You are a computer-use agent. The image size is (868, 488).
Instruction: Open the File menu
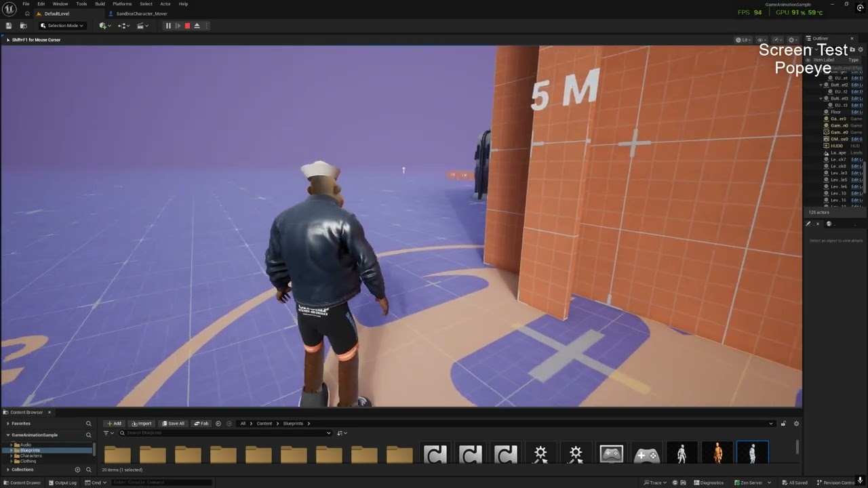(x=26, y=4)
